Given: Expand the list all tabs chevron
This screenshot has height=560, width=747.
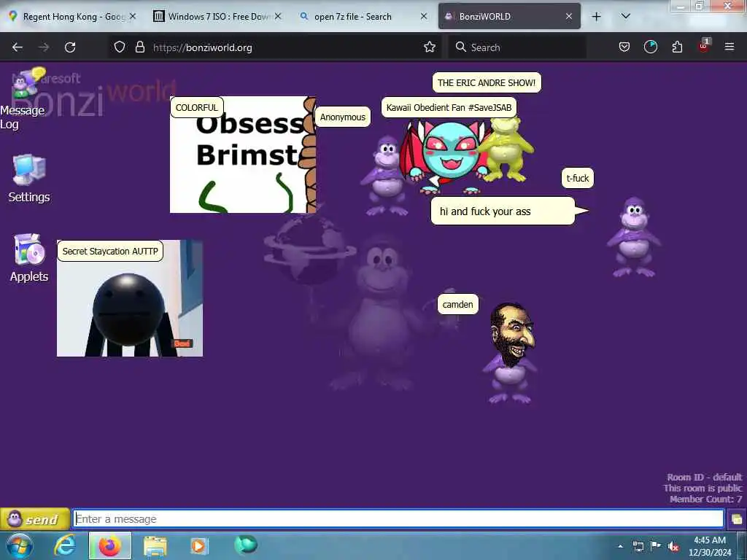Looking at the screenshot, I should click(x=626, y=17).
